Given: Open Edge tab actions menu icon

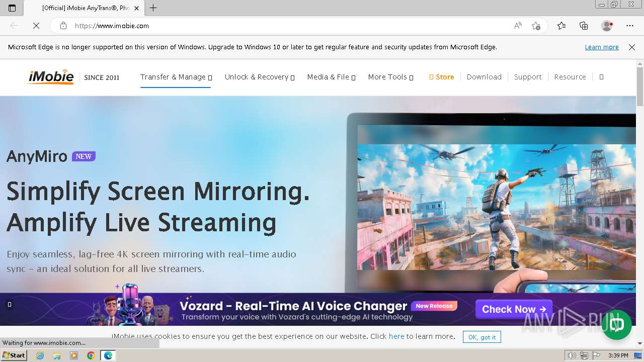Looking at the screenshot, I should (x=12, y=8).
